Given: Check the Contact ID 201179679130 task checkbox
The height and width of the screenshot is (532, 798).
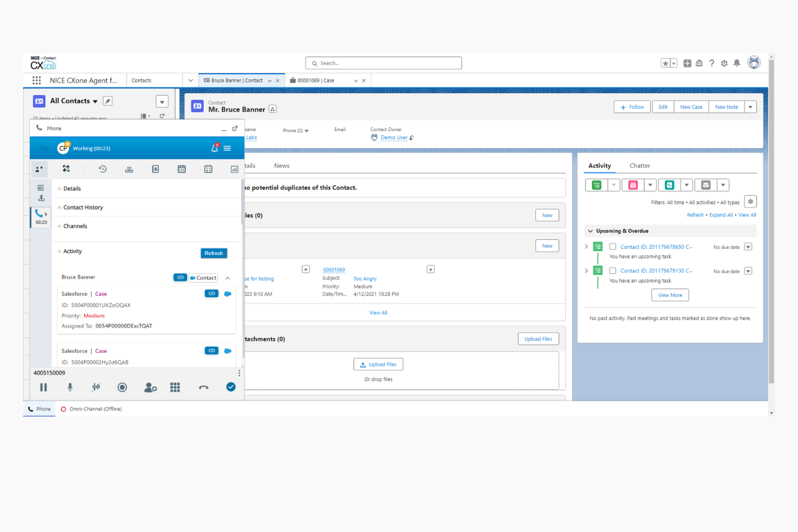Looking at the screenshot, I should click(613, 271).
